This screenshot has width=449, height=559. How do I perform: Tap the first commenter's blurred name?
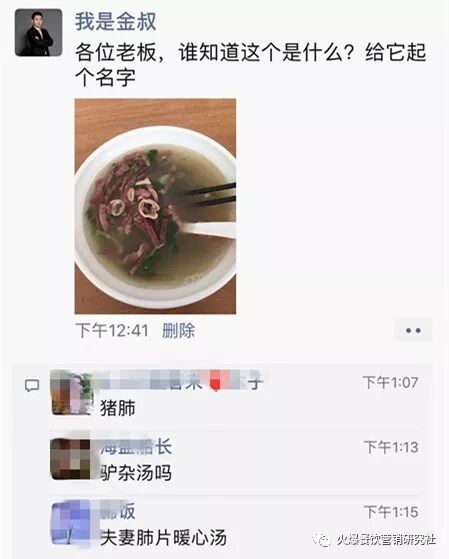(x=178, y=383)
